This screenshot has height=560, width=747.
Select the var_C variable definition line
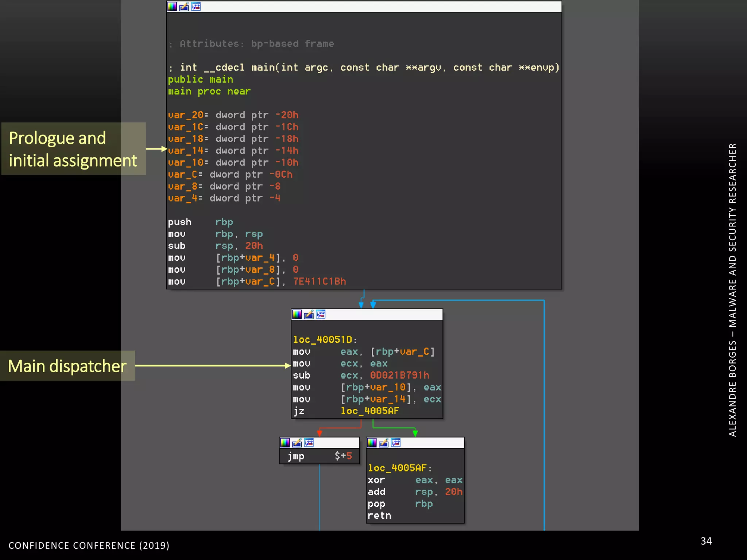point(231,175)
